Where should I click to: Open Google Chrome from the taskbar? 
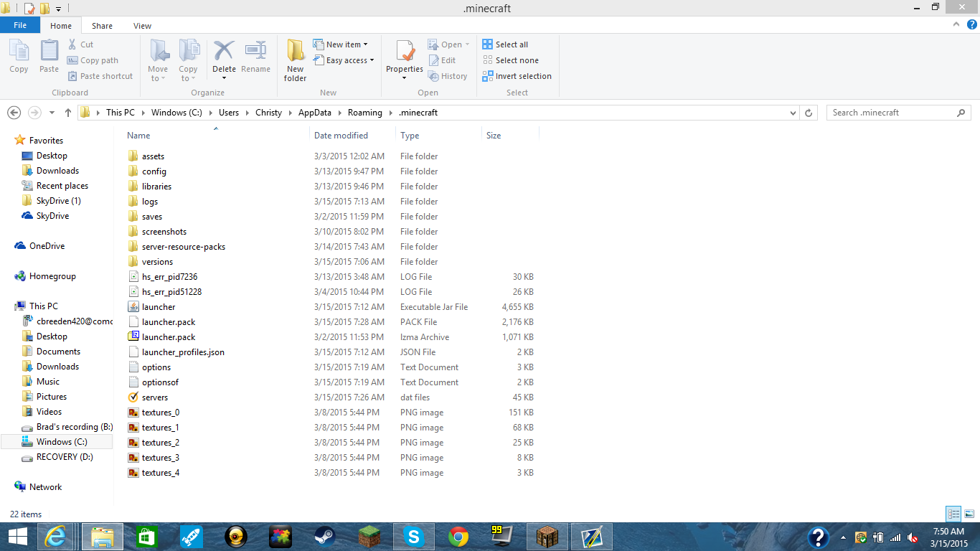458,537
